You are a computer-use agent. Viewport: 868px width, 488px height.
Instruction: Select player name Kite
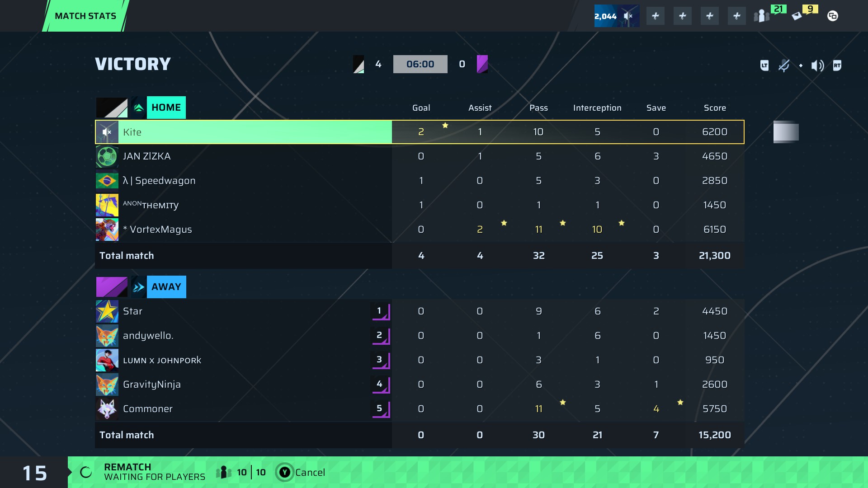pyautogui.click(x=132, y=132)
